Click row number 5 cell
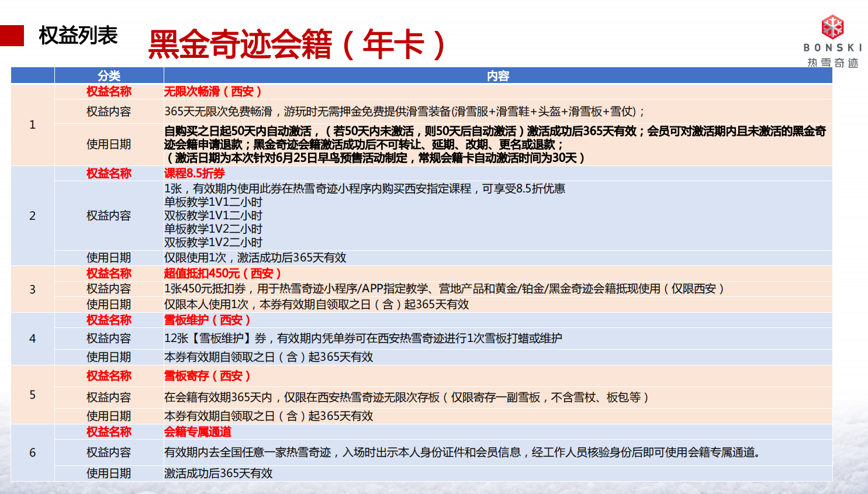The height and width of the screenshot is (494, 868). click(33, 395)
